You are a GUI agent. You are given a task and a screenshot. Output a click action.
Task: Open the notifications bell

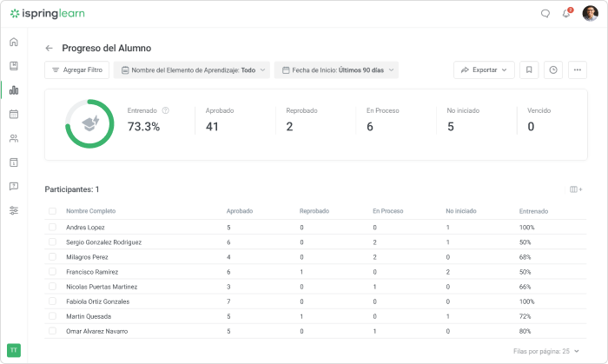(567, 13)
